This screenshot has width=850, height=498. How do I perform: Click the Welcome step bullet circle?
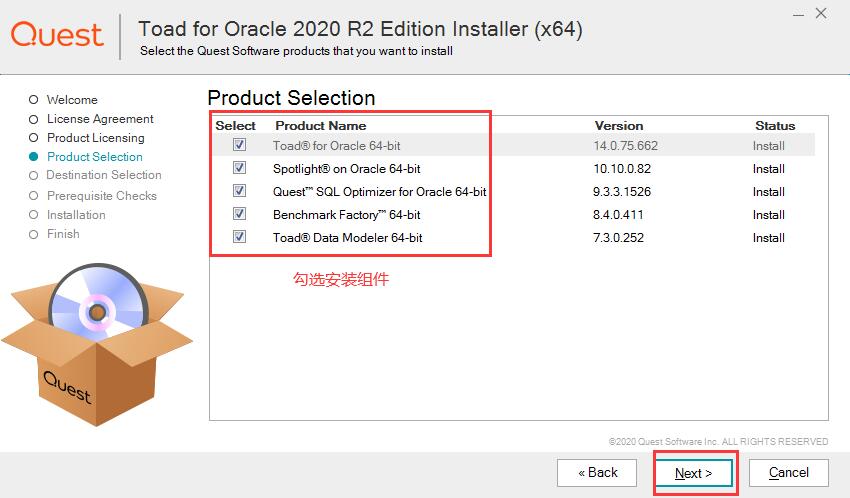pos(34,100)
